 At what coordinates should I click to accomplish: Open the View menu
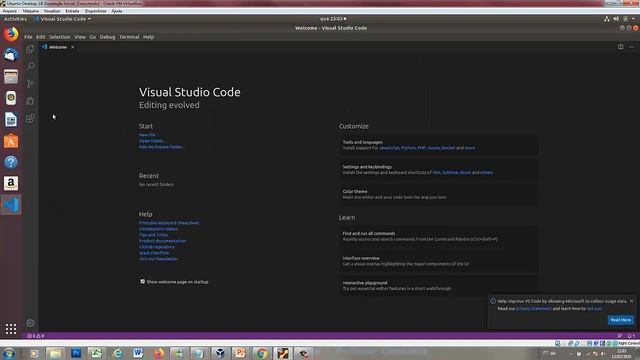click(x=80, y=37)
